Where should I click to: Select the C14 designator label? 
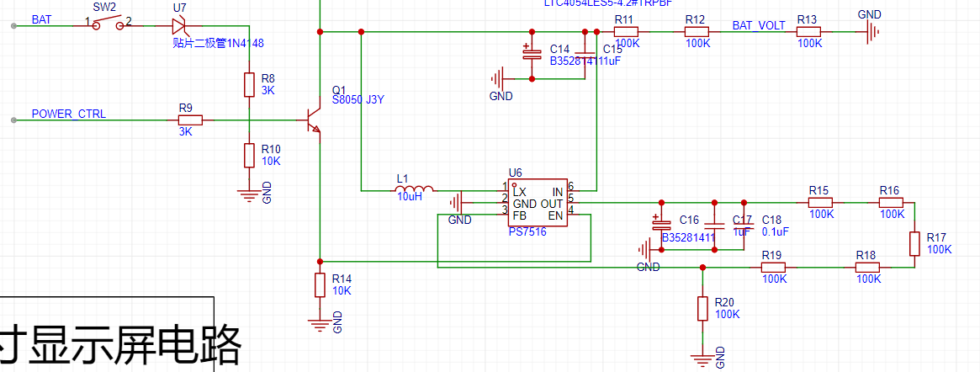559,50
